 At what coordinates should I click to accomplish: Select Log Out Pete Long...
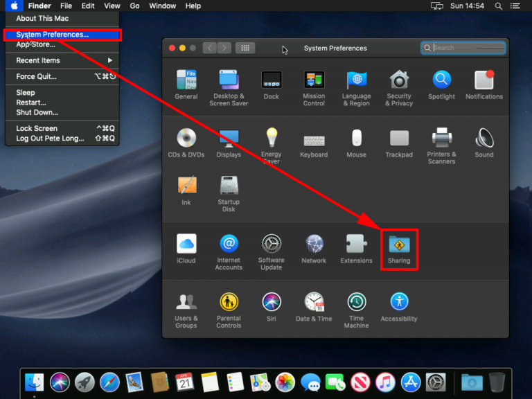click(x=62, y=139)
